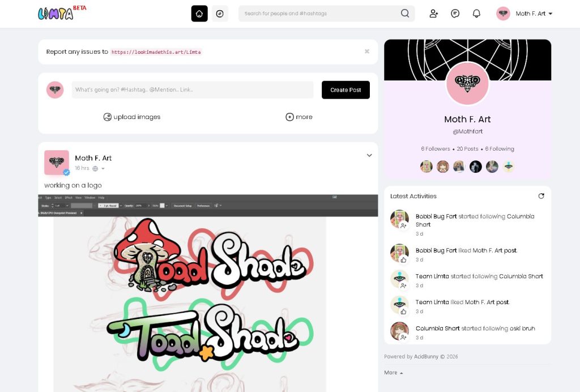Open the add friends icon
The image size is (580, 392).
[433, 14]
